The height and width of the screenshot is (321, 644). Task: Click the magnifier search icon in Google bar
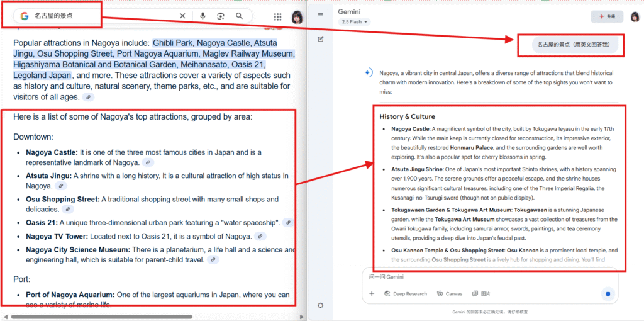tap(240, 16)
